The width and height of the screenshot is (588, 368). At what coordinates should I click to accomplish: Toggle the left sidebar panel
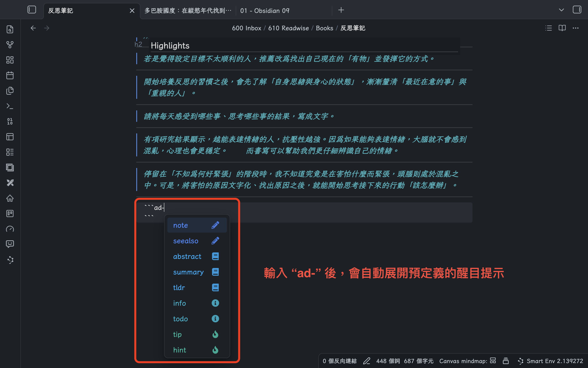[x=32, y=10]
